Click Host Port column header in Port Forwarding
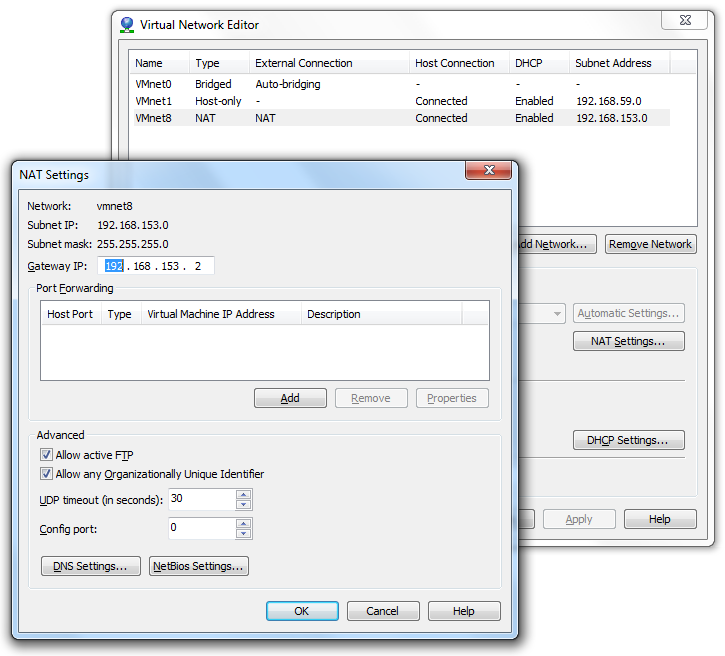The height and width of the screenshot is (656, 725). (71, 314)
